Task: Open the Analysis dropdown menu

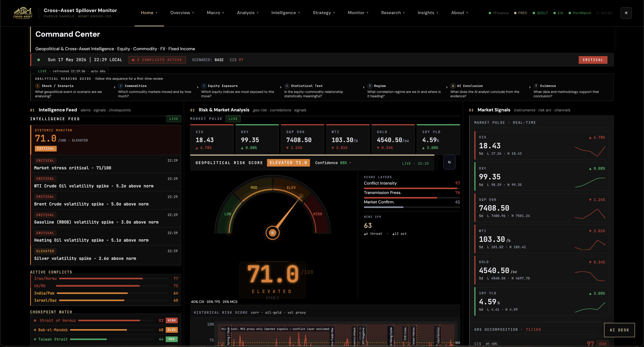Action: 247,13
